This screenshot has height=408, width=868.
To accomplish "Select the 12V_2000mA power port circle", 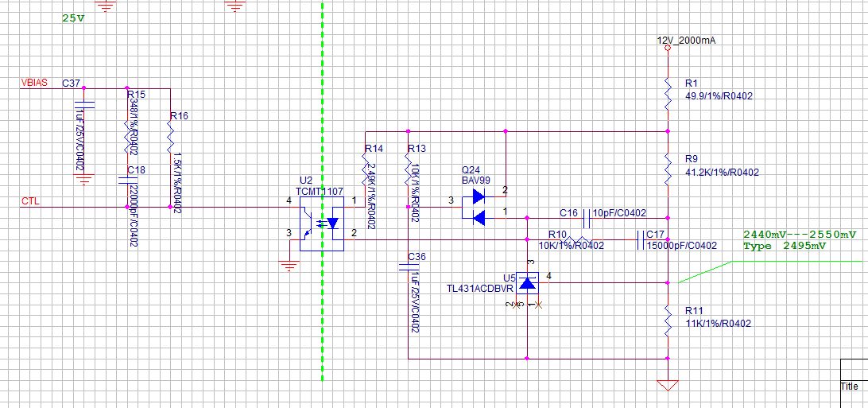I will [668, 49].
